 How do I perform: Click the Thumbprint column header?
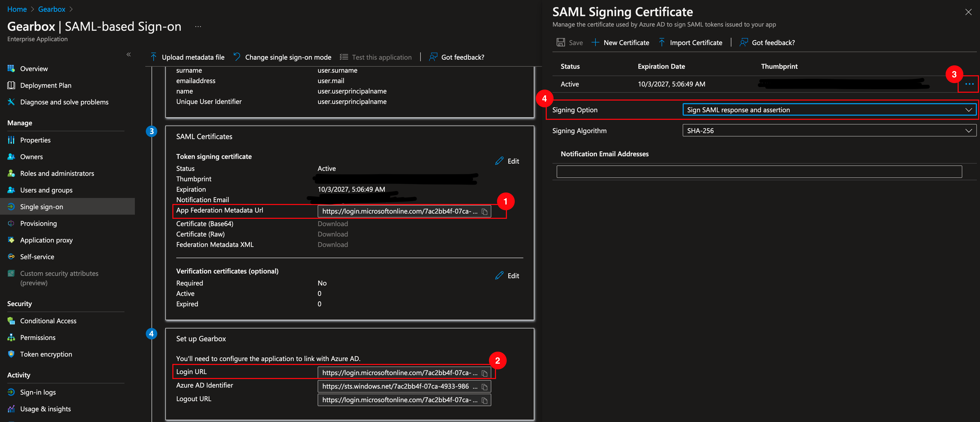779,66
